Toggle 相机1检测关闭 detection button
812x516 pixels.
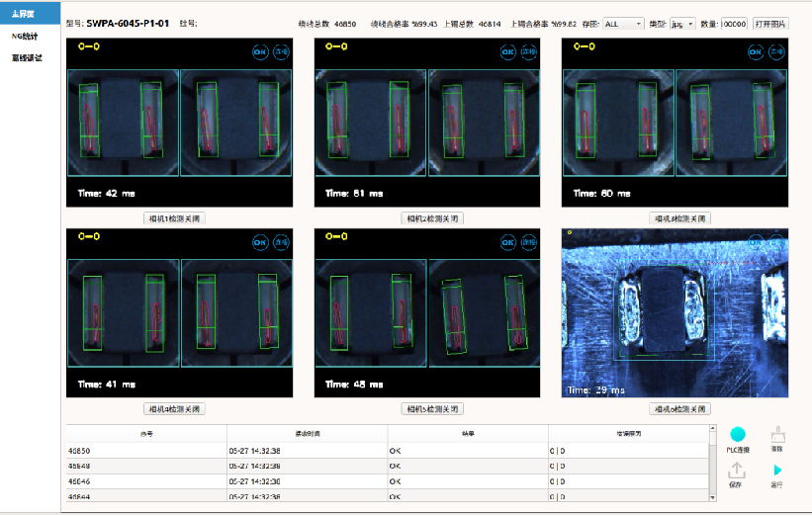[x=175, y=218]
